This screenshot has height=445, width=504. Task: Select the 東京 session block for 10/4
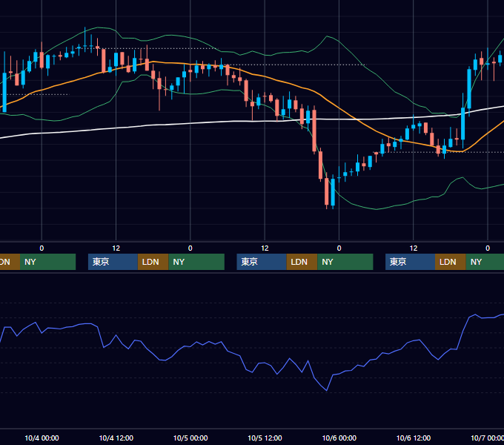113,262
